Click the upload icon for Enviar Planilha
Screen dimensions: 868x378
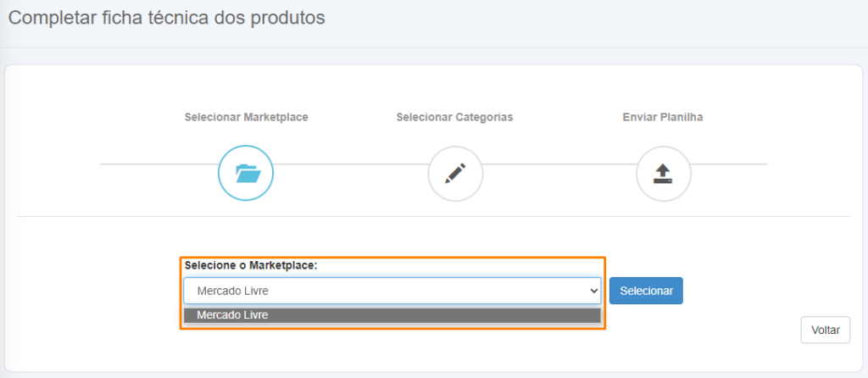tap(664, 173)
